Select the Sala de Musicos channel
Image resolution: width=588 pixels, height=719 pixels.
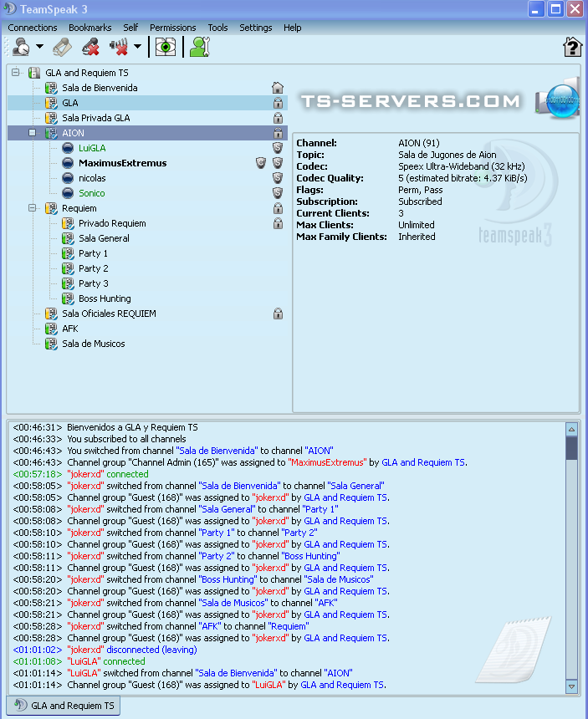(x=93, y=344)
